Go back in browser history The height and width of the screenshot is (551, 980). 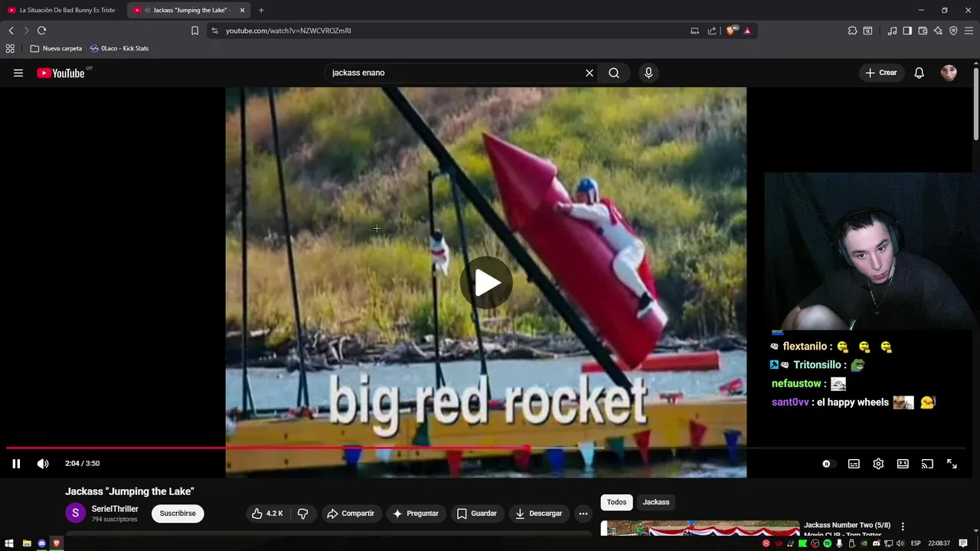11,31
